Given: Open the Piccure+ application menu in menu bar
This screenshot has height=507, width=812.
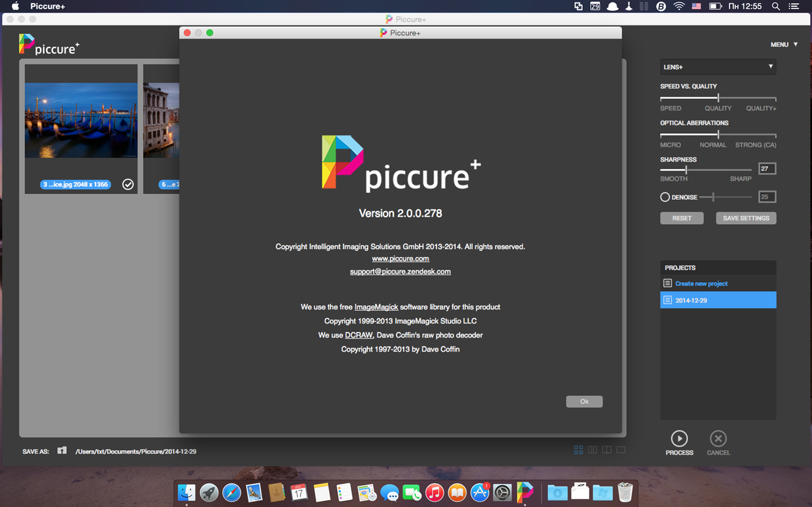Looking at the screenshot, I should pyautogui.click(x=47, y=6).
